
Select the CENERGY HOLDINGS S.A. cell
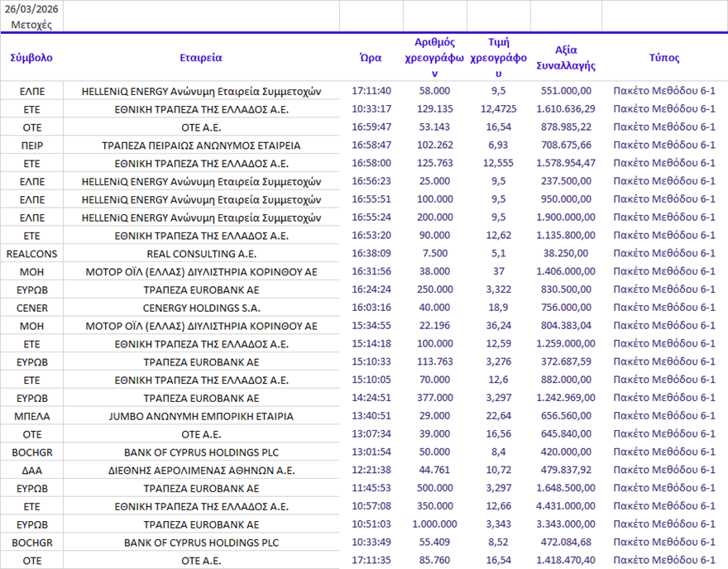(x=201, y=308)
